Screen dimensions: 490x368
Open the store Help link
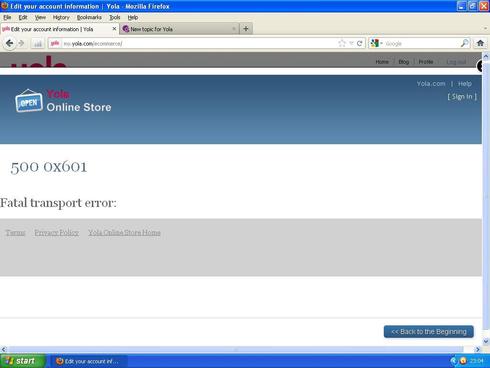(x=464, y=84)
